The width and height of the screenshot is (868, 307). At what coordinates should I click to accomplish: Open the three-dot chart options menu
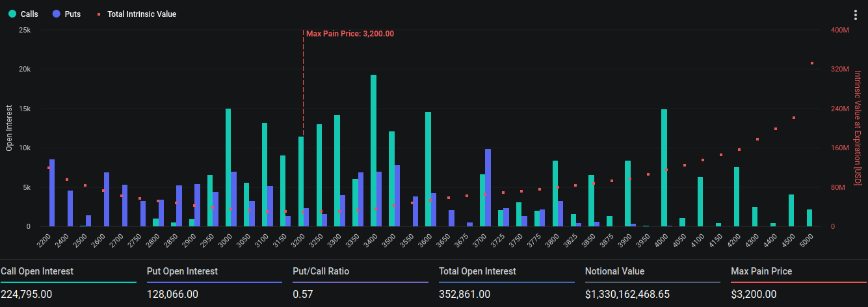pyautogui.click(x=855, y=15)
